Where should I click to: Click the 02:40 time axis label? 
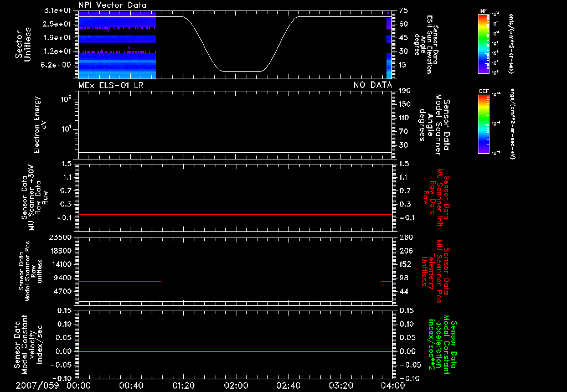(x=288, y=385)
